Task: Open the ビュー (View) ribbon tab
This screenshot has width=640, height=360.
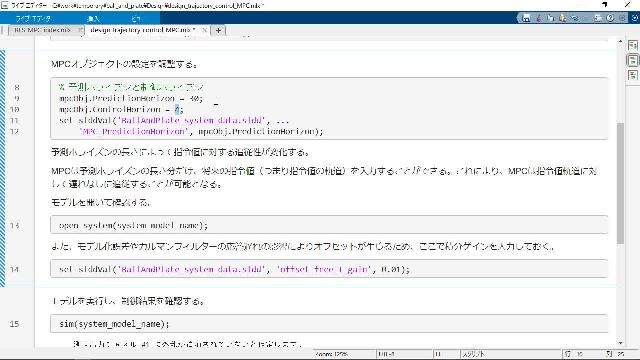Action: [x=136, y=18]
